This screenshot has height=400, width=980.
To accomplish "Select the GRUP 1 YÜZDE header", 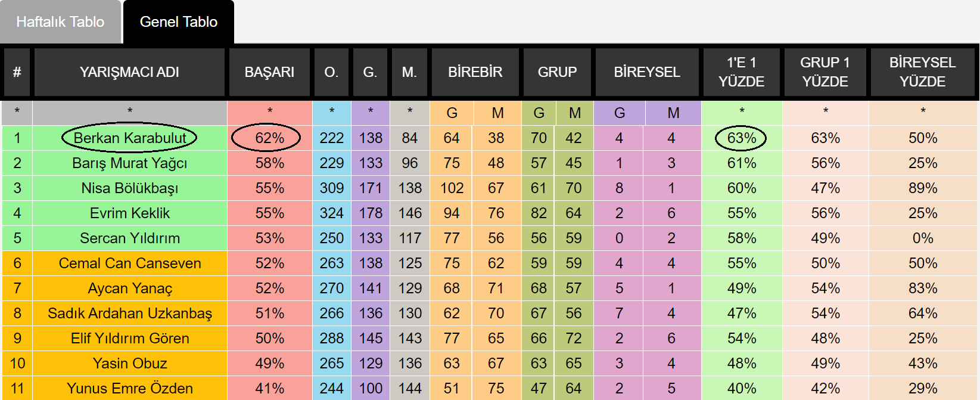I will click(825, 72).
